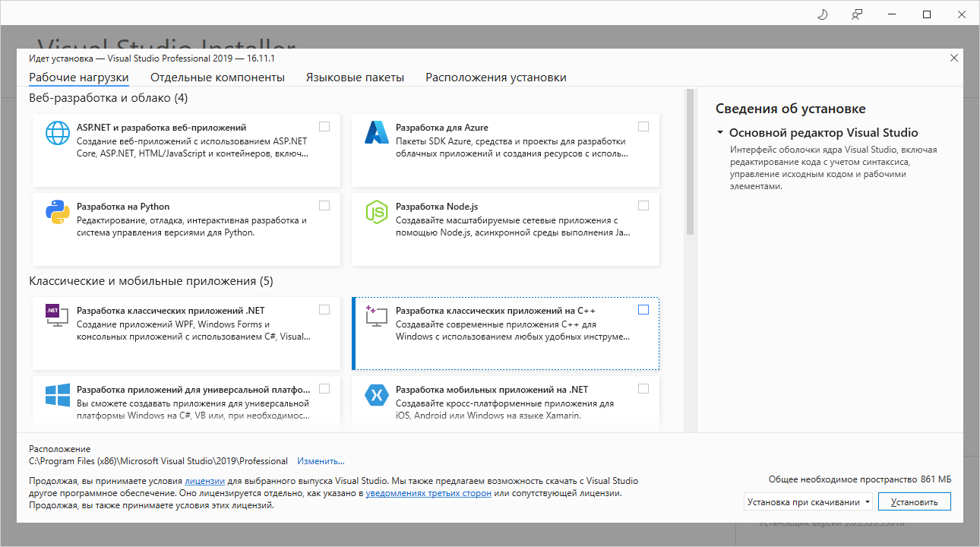This screenshot has height=547, width=980.
Task: Click the ASP.NET и разработка веб-приложений title
Action: [162, 128]
